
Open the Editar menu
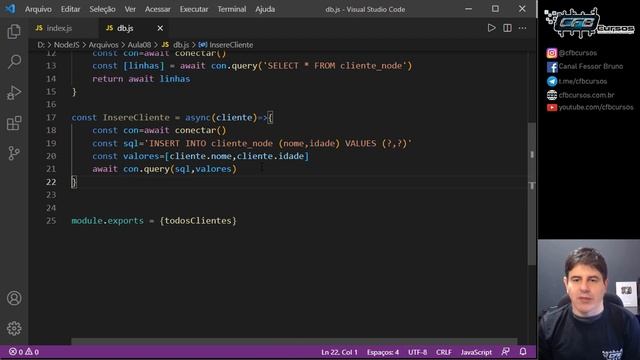(x=70, y=9)
